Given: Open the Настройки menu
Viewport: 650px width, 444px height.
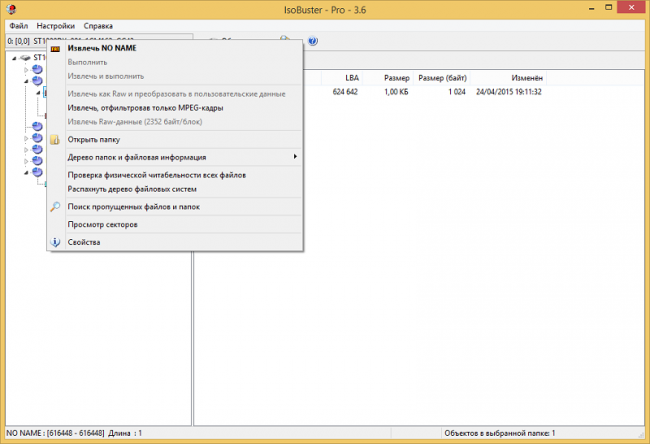Looking at the screenshot, I should coord(56,26).
